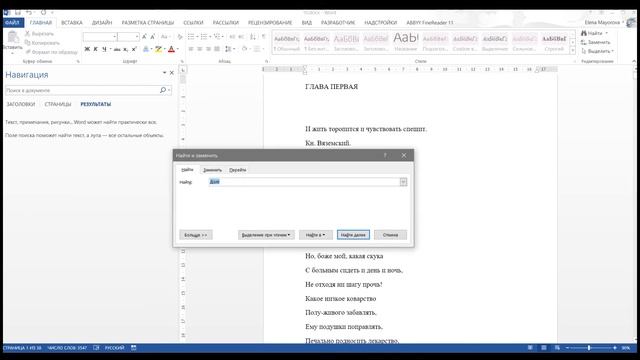Click the Copy (Копировать) command
Image resolution: width=640 pixels, height=360 pixels.
tap(42, 43)
